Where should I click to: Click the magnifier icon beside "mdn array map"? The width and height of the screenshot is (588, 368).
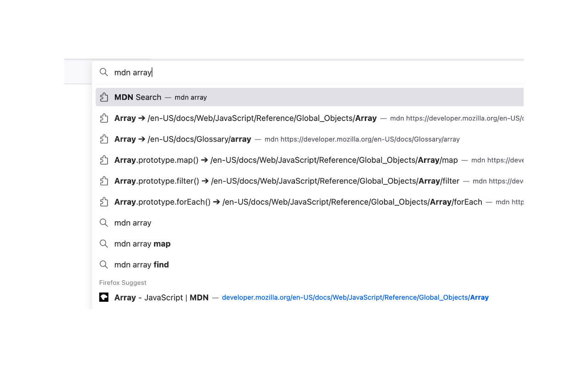point(104,244)
